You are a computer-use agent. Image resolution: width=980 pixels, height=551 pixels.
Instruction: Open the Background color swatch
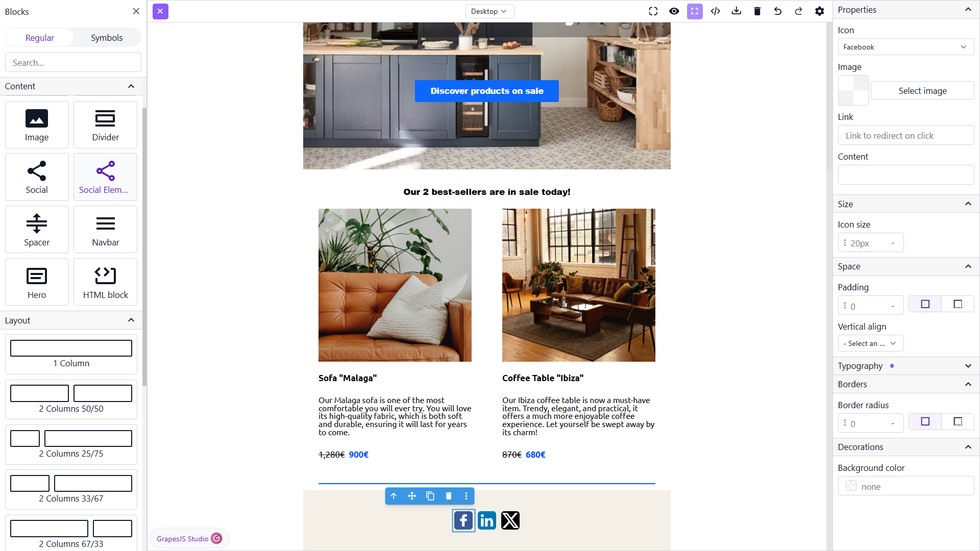click(851, 486)
